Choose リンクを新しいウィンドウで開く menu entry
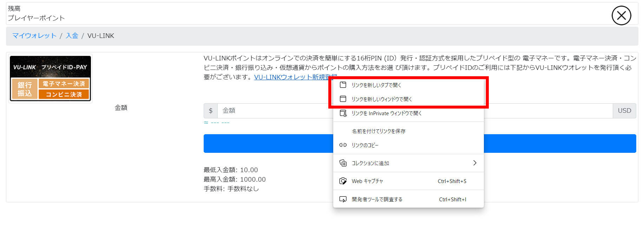Screen dimensions: 644x241 click(x=408, y=99)
